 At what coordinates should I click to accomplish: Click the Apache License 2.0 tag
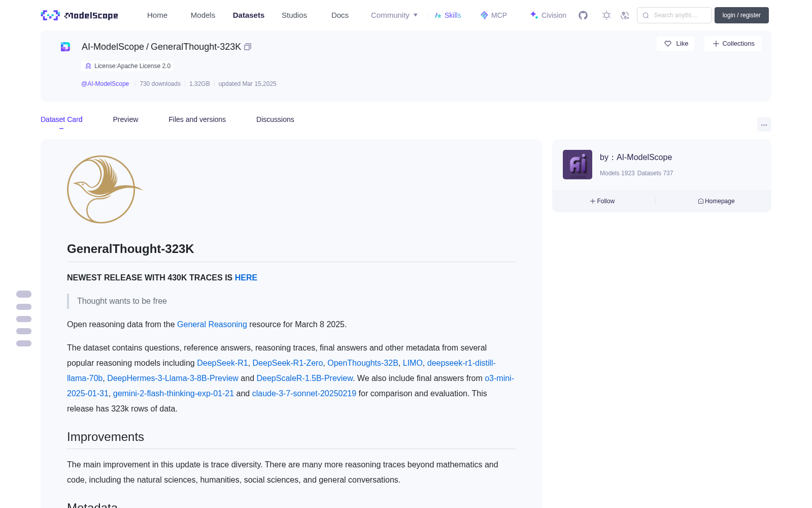(127, 66)
